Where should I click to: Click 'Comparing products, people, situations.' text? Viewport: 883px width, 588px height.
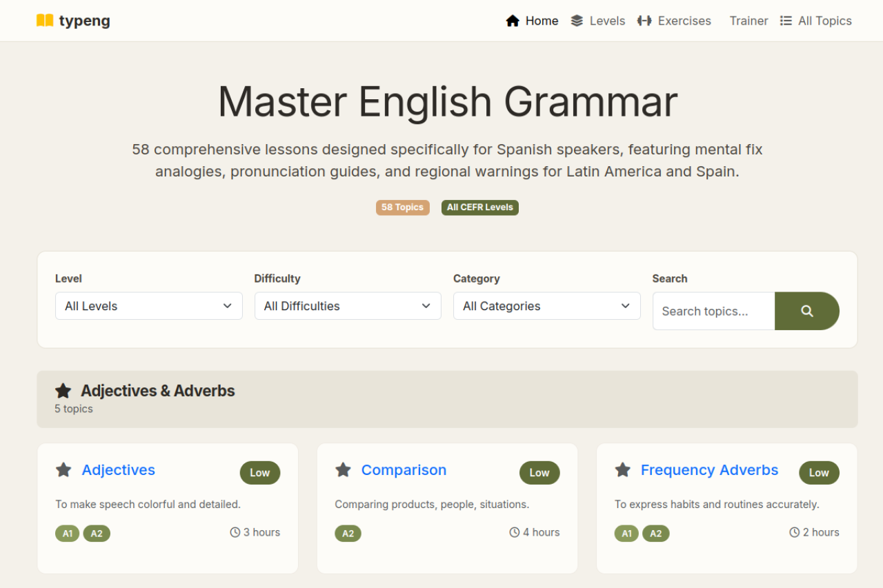(x=432, y=505)
